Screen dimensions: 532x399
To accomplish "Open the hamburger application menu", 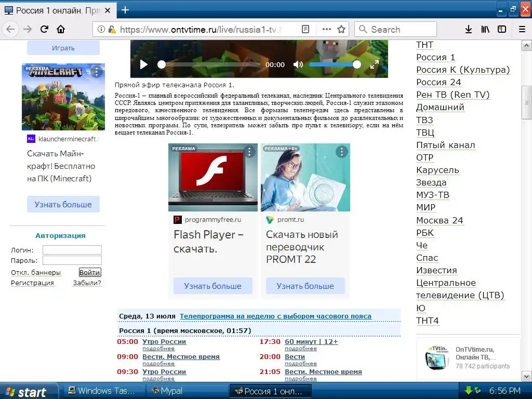I will coord(522,30).
